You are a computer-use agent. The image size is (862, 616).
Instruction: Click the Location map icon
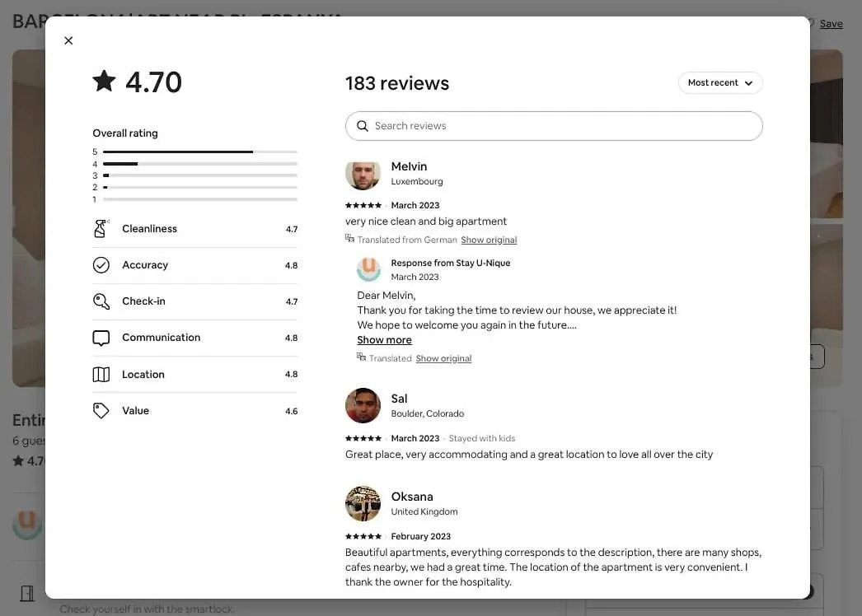tap(101, 374)
